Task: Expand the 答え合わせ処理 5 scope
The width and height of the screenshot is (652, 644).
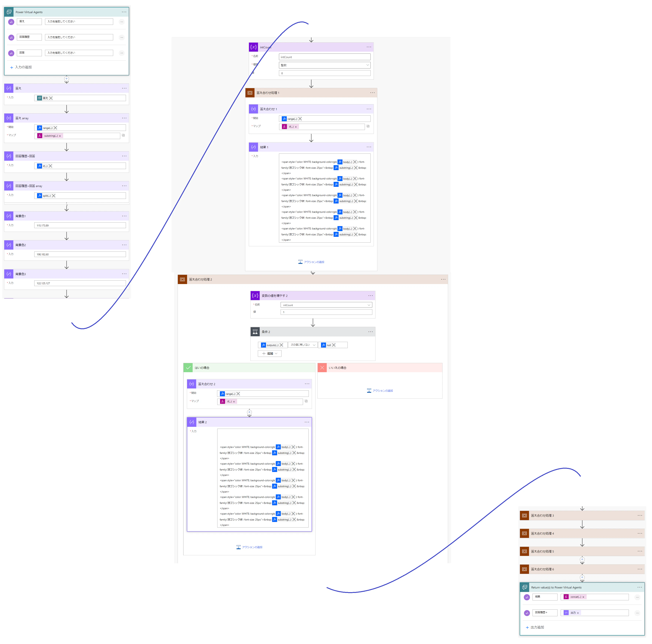Action: 582,551
